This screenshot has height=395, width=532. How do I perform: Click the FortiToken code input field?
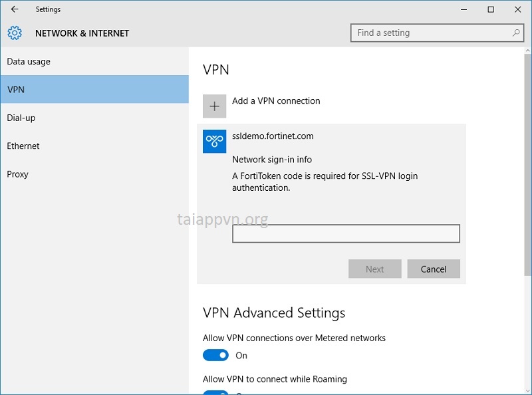pos(346,234)
